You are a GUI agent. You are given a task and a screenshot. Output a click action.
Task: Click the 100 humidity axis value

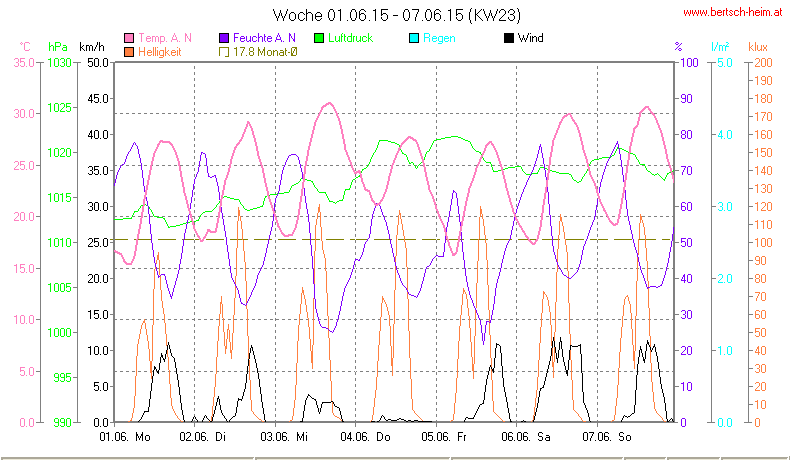tap(689, 62)
